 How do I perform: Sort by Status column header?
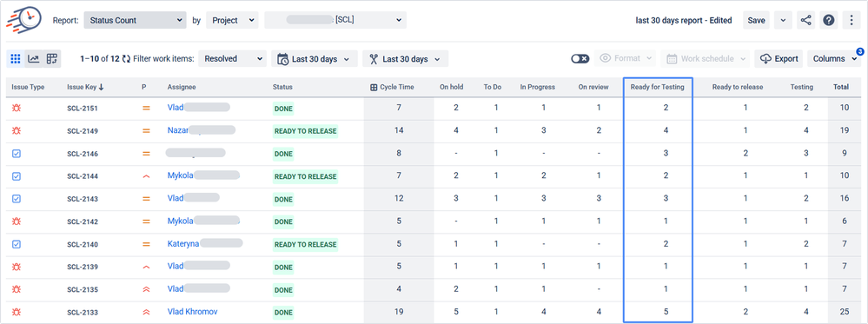coord(282,87)
